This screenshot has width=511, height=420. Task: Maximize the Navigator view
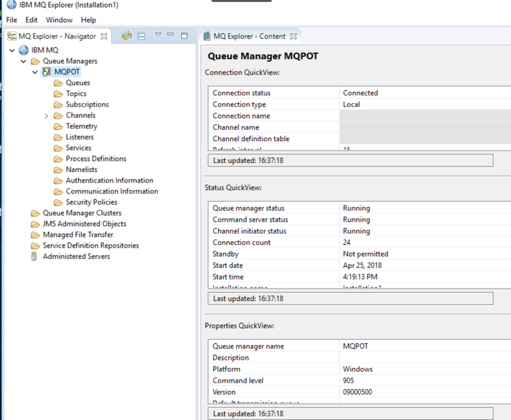tap(184, 36)
